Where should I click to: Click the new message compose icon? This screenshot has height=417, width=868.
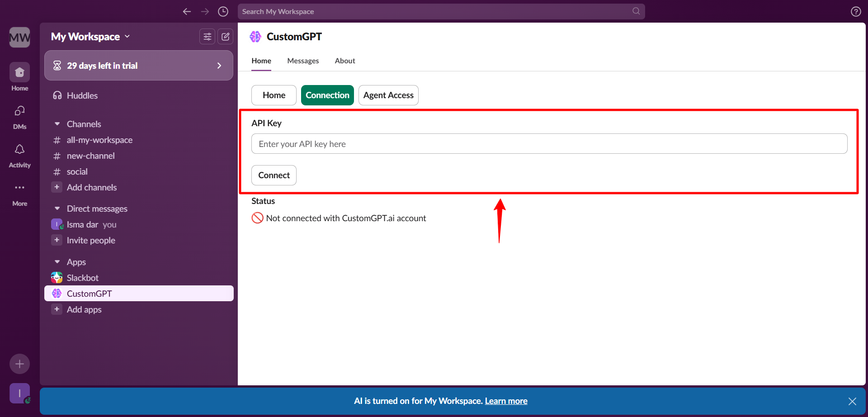(226, 37)
